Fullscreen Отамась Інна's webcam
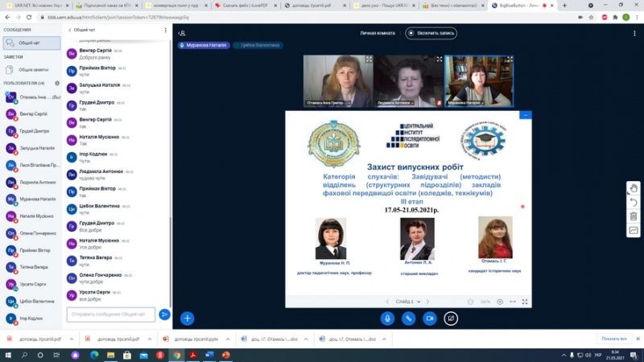The image size is (644, 362). point(369,60)
